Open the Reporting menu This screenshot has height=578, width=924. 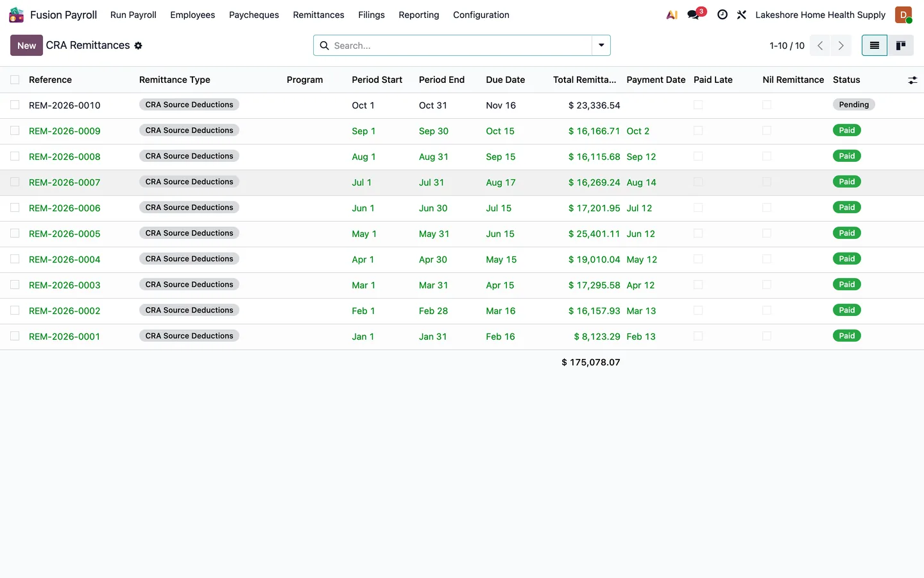pos(419,15)
